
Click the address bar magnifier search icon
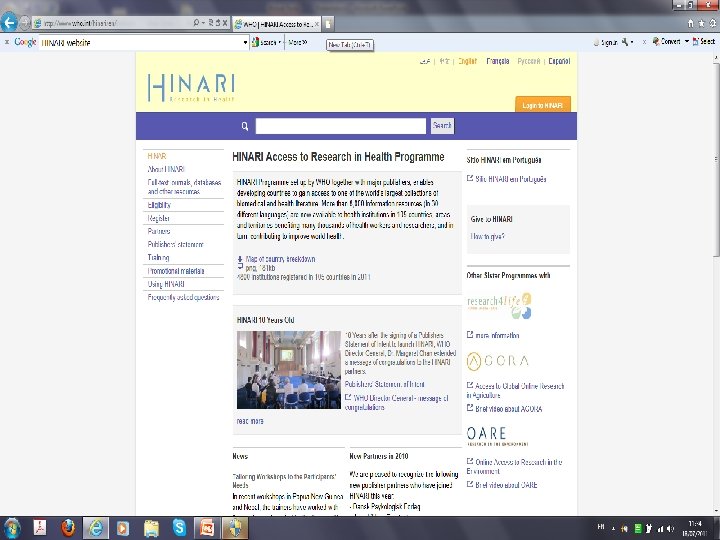point(196,22)
